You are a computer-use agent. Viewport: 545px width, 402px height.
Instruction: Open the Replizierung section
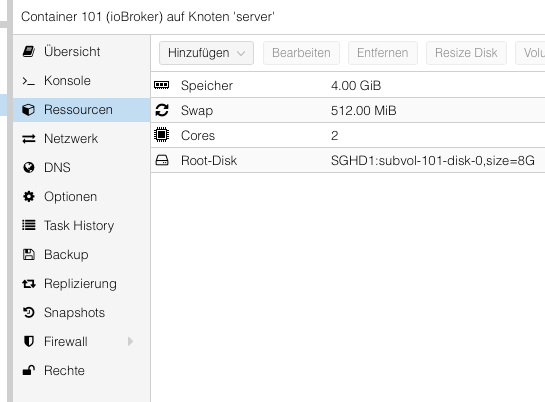point(82,284)
